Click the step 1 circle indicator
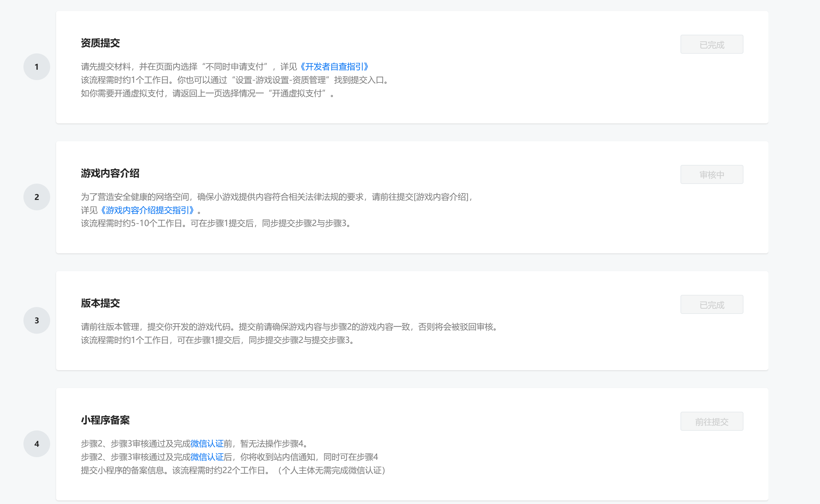This screenshot has height=504, width=820. pos(37,67)
